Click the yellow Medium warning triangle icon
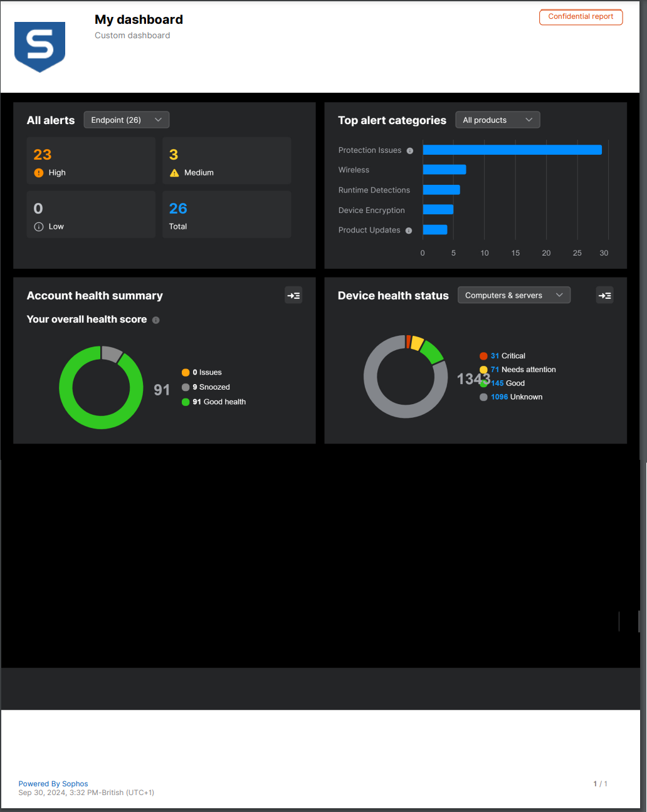The image size is (647, 812). coord(174,173)
